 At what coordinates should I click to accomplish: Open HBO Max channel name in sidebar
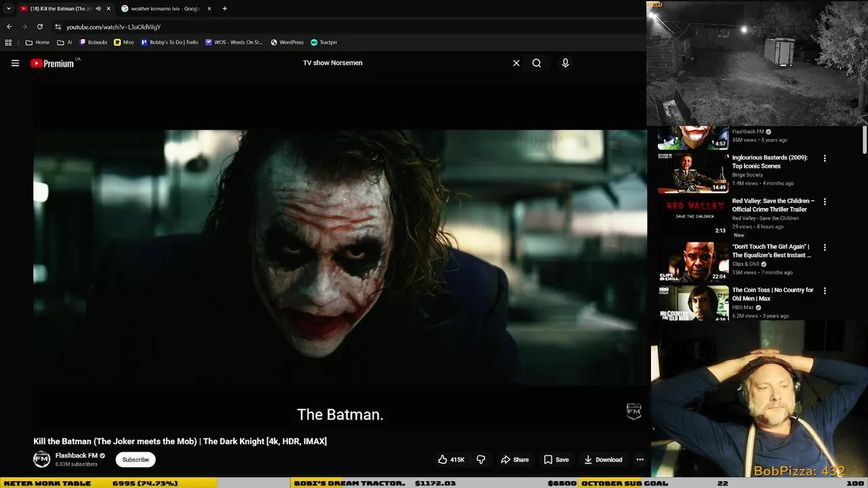(743, 307)
